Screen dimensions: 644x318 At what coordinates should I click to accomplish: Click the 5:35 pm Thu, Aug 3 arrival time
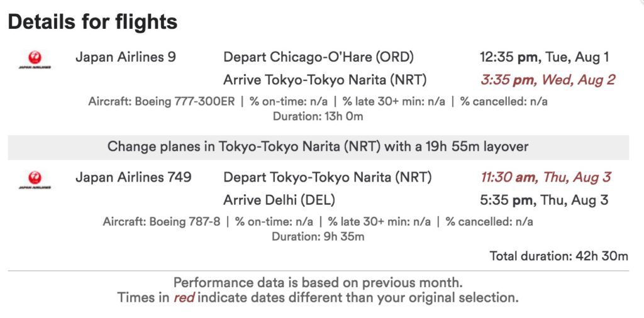pyautogui.click(x=545, y=200)
